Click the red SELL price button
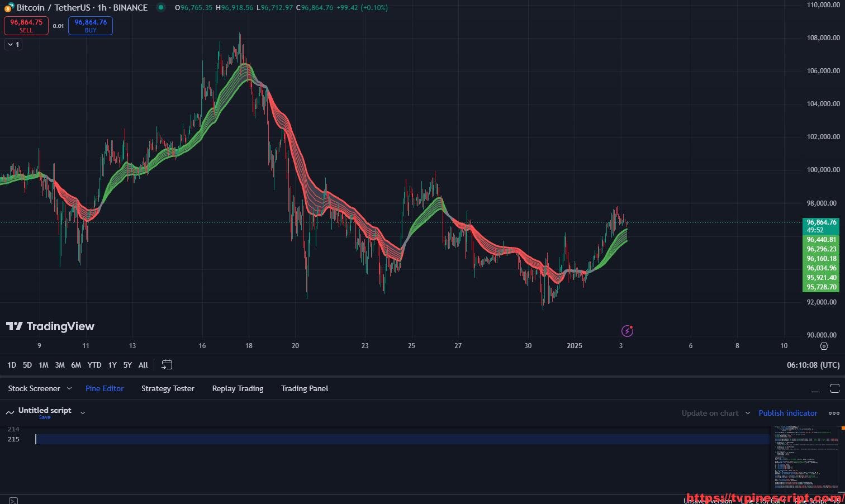The width and height of the screenshot is (845, 504). (x=26, y=26)
